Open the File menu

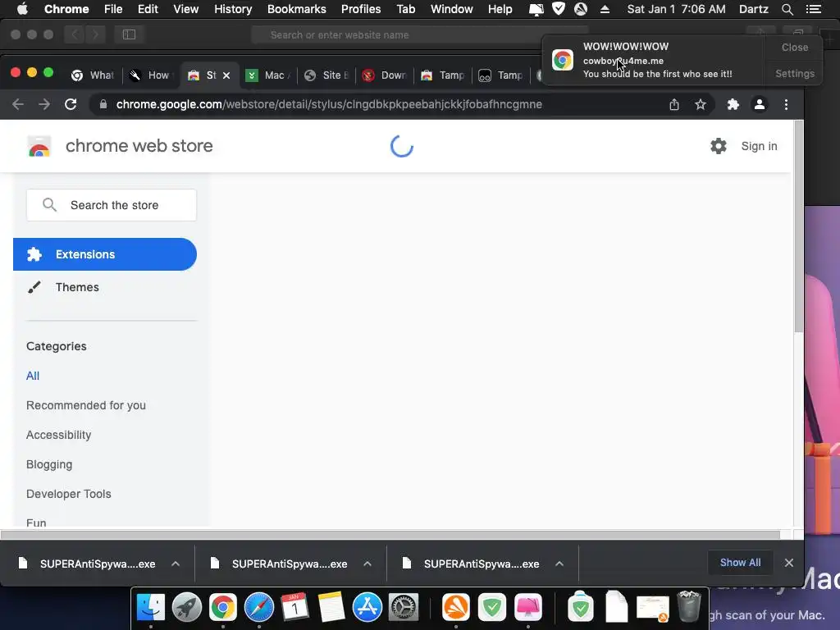pos(113,9)
